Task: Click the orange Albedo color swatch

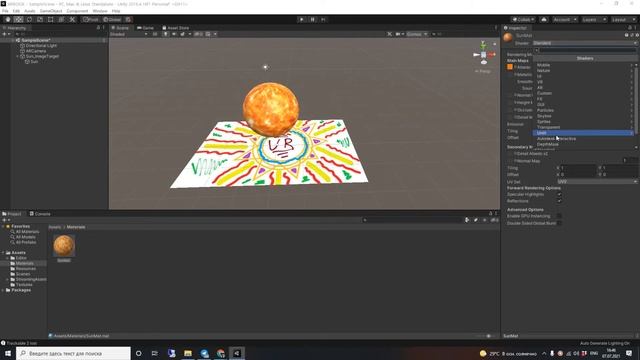Action: click(510, 67)
